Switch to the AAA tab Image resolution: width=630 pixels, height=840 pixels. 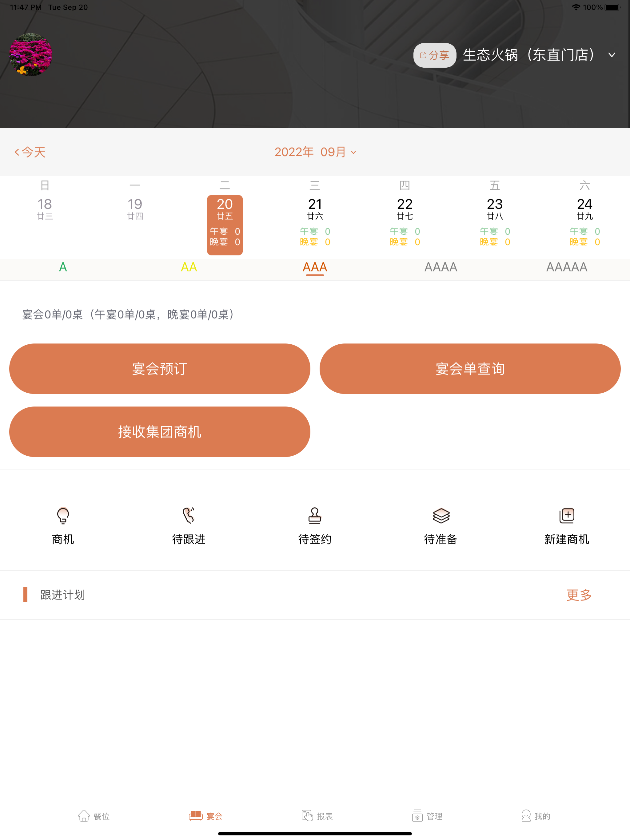[x=315, y=267]
